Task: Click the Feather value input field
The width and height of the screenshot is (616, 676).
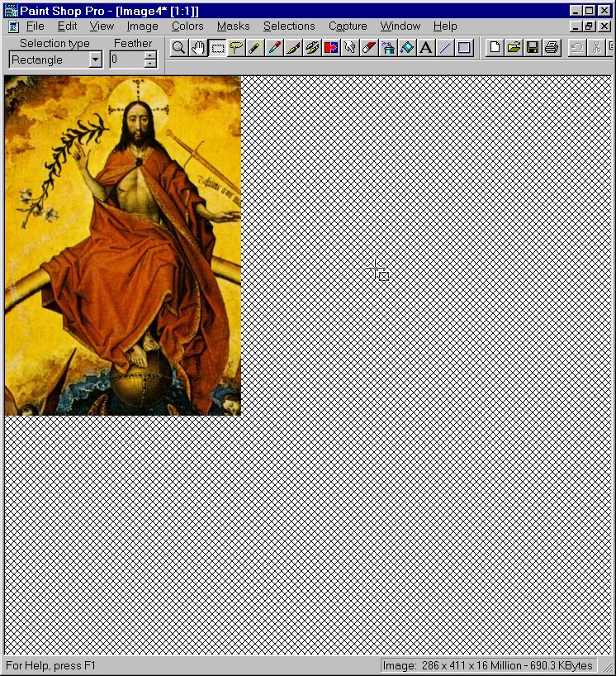Action: coord(126,60)
